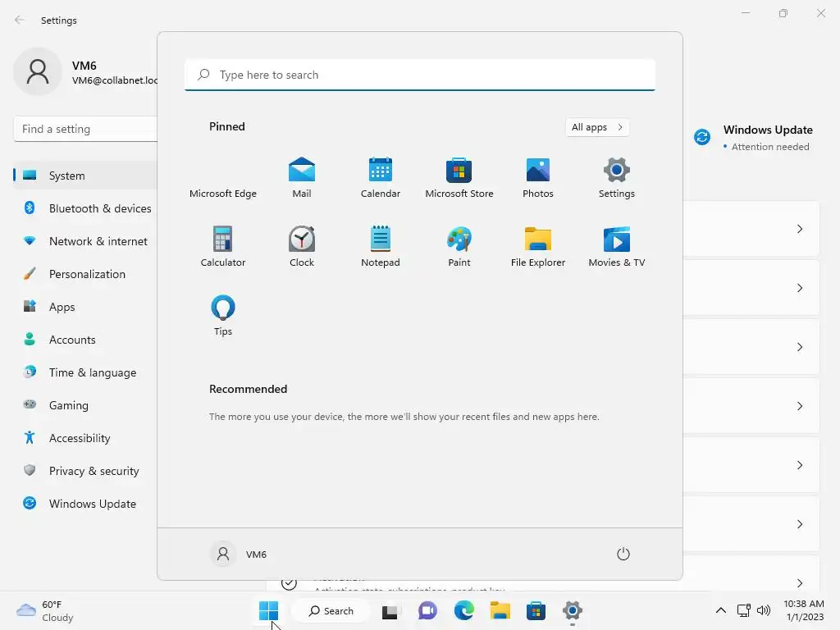The image size is (840, 630).
Task: Open the Tips app
Action: tap(223, 315)
